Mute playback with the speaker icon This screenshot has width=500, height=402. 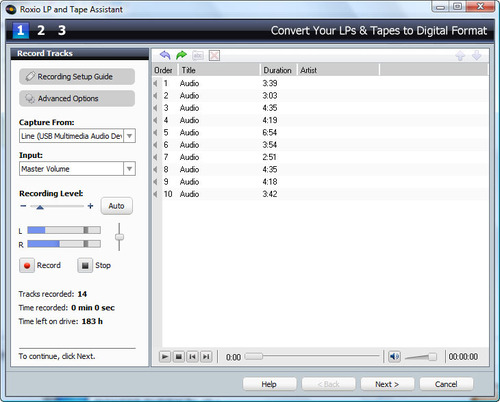click(394, 357)
